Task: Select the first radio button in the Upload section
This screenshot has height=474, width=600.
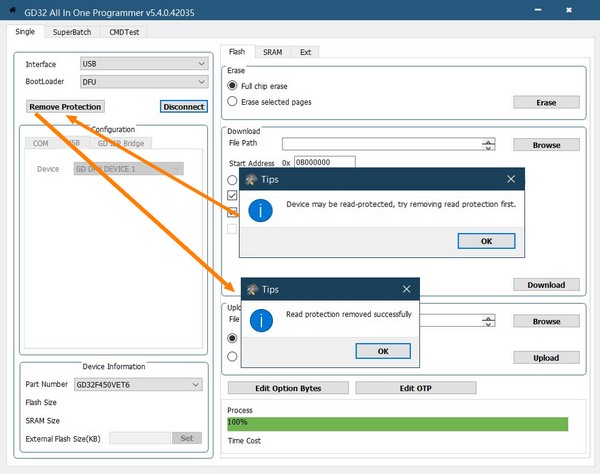Action: [232, 338]
